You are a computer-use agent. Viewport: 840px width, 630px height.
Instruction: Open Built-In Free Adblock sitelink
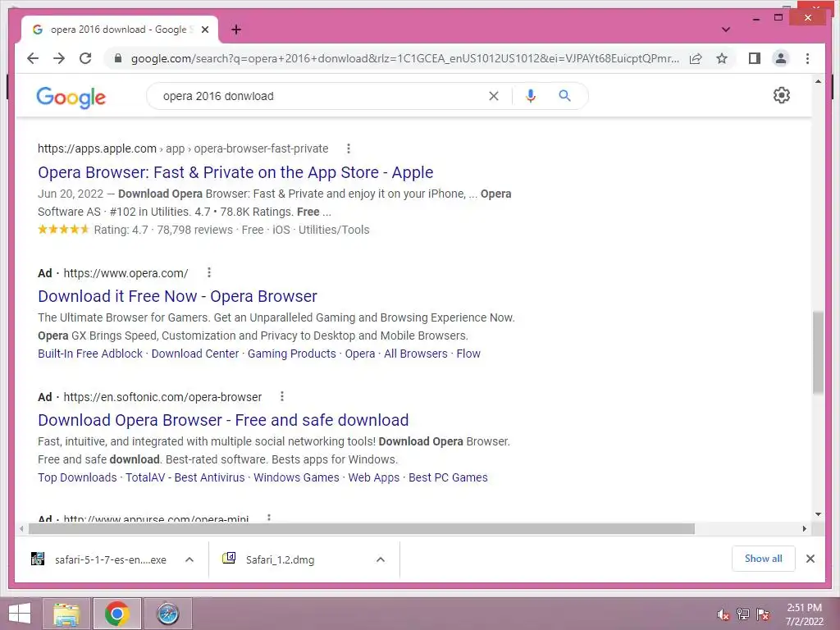click(x=90, y=354)
